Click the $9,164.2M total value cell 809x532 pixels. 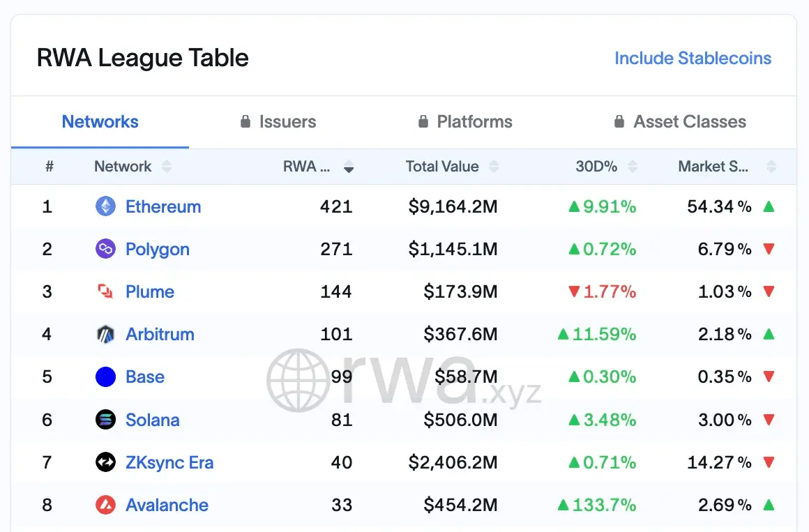pyautogui.click(x=453, y=206)
